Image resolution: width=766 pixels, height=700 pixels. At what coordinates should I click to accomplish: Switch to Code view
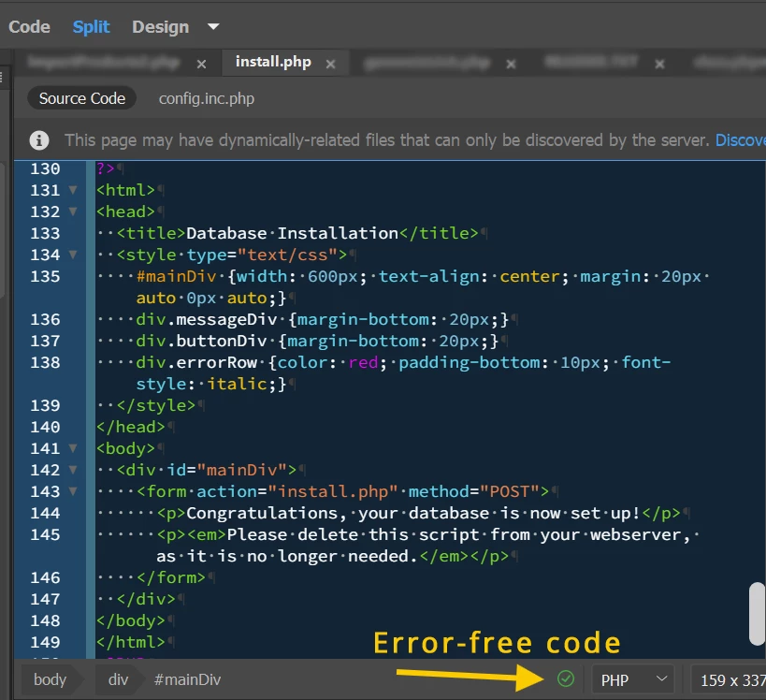tap(29, 27)
